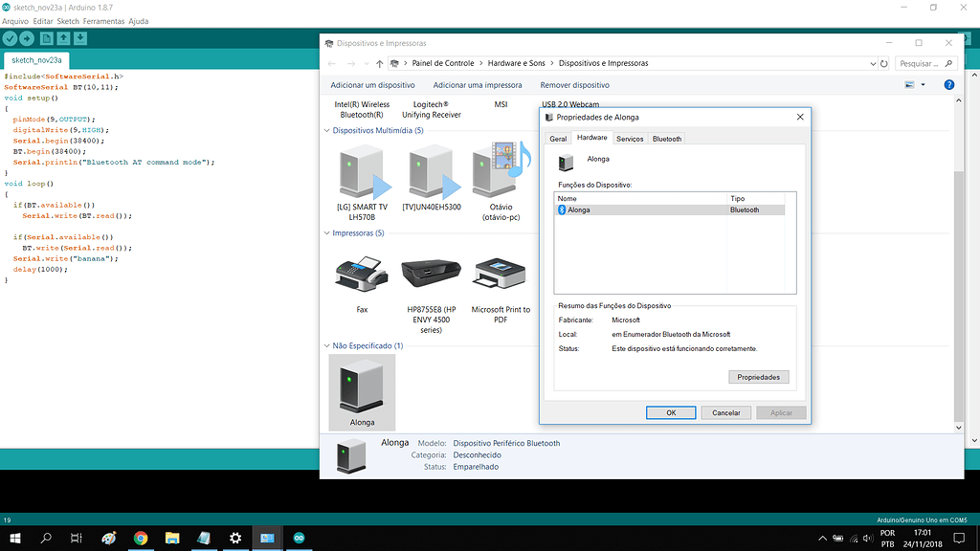Open a sketch using the up-arrow toolbar icon
980x551 pixels.
(64, 38)
